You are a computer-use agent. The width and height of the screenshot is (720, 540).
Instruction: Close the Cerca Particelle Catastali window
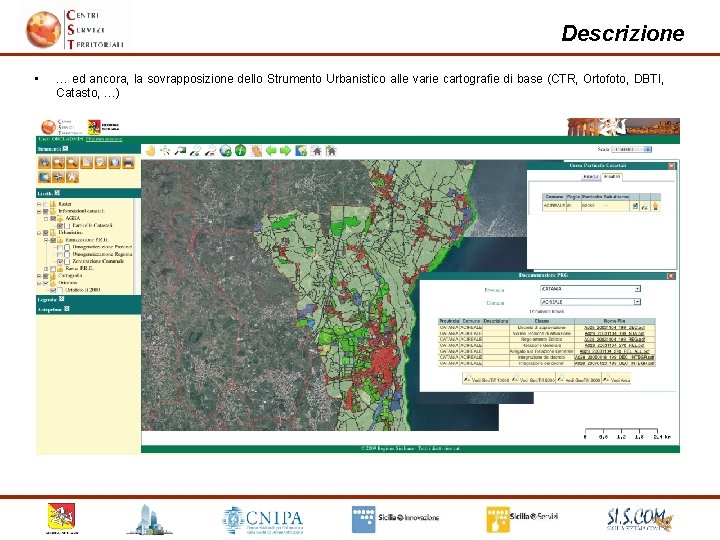pyautogui.click(x=671, y=166)
